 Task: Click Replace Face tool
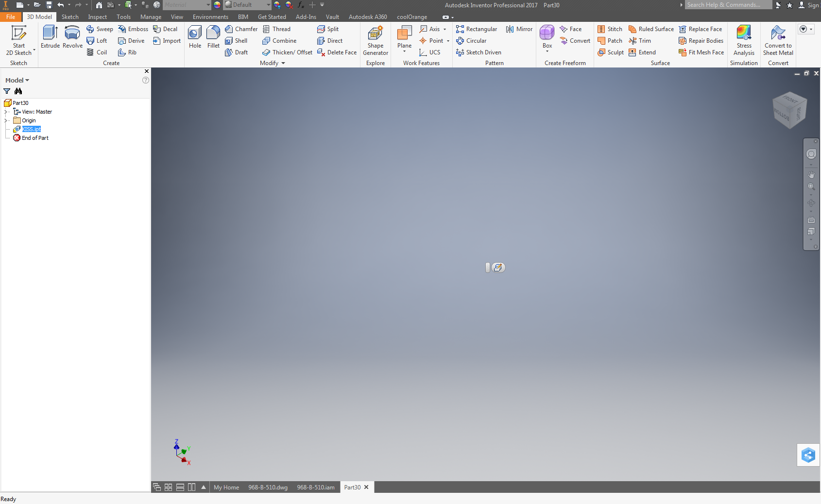(700, 29)
